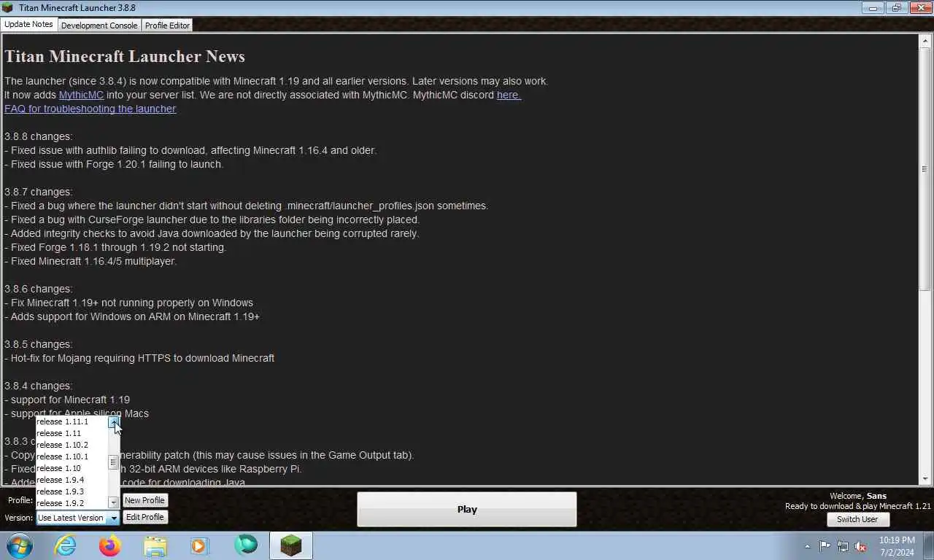This screenshot has height=560, width=934.
Task: Choose release 1.10 from version list
Action: click(72, 468)
